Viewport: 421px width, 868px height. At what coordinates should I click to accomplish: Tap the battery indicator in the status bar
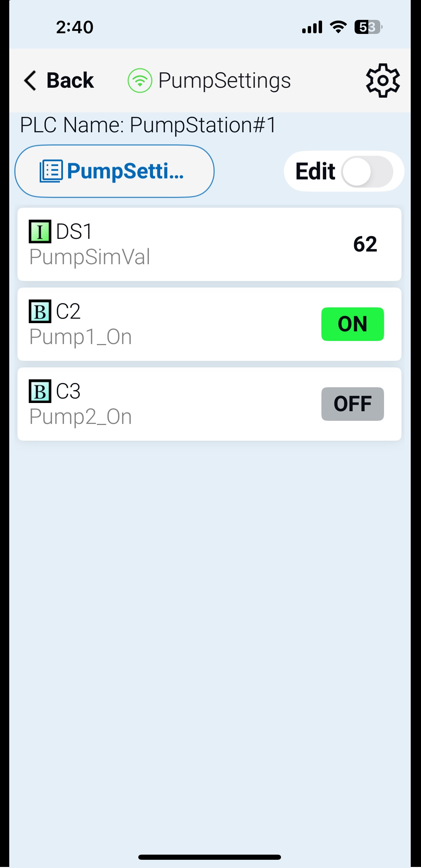pos(368,27)
